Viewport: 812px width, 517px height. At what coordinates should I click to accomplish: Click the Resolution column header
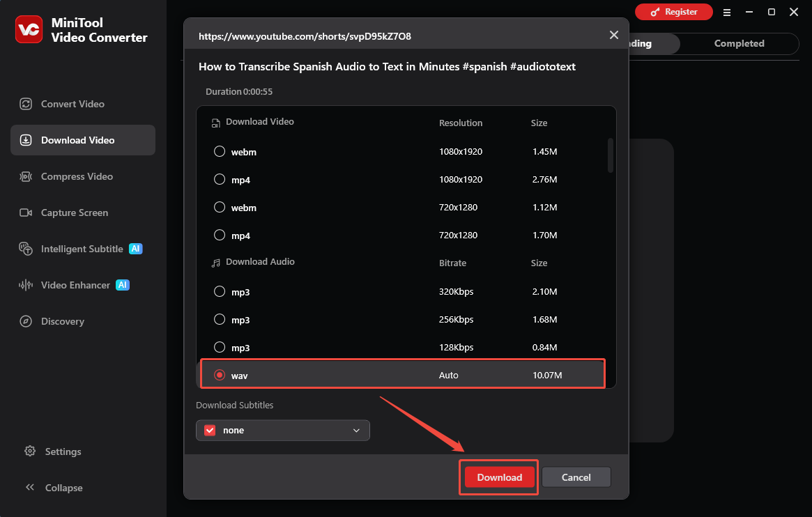click(x=461, y=123)
